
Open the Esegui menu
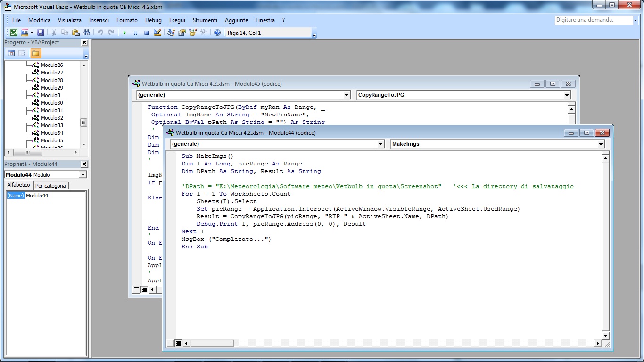177,20
